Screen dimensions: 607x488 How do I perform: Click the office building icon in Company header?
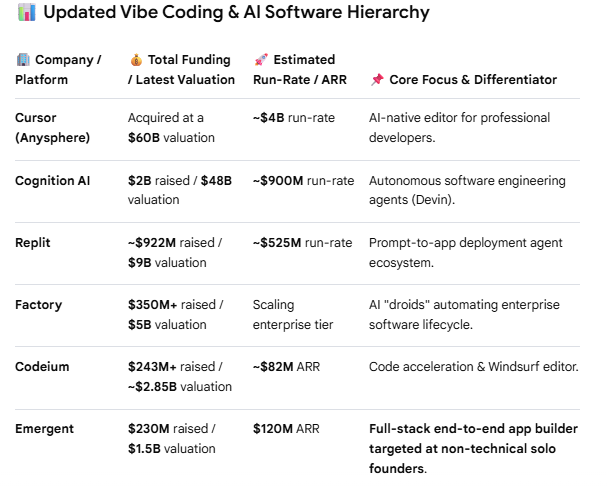pos(23,60)
